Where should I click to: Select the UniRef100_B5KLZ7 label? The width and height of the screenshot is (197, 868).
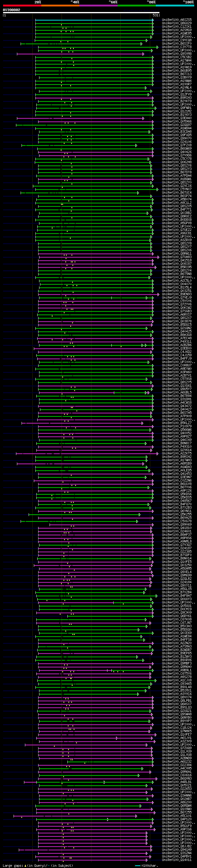[x=177, y=423]
